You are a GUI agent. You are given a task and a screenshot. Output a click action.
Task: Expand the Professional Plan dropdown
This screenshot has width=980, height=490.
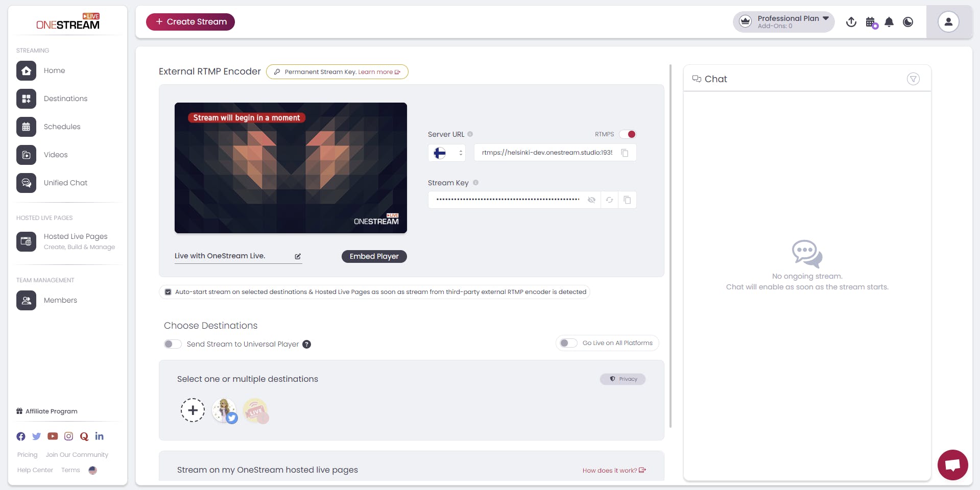(x=783, y=22)
